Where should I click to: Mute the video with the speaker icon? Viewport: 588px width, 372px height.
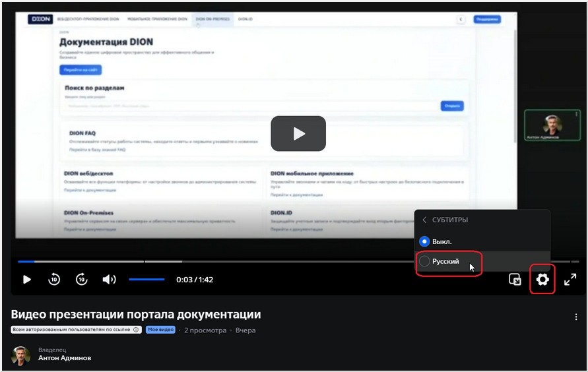(x=109, y=280)
